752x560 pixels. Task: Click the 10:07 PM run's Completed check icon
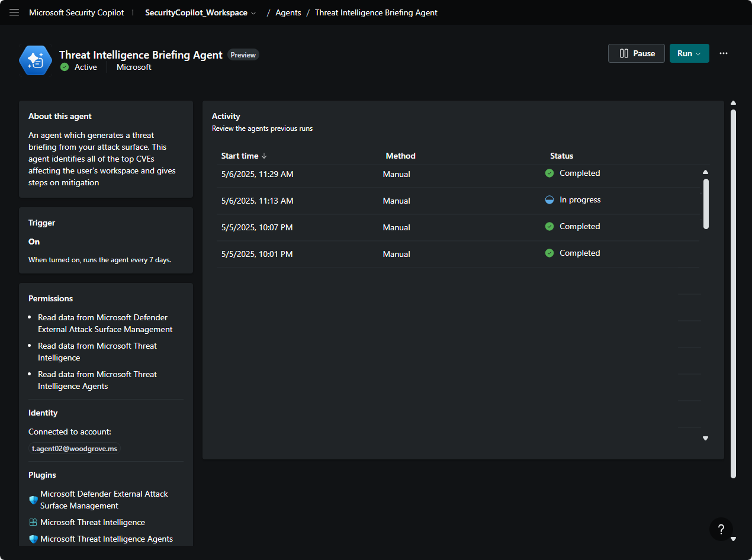[x=549, y=227]
